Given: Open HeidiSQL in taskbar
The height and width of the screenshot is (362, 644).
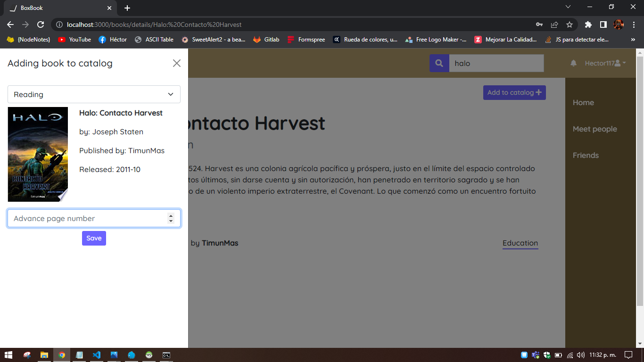Looking at the screenshot, I should pyautogui.click(x=149, y=355).
